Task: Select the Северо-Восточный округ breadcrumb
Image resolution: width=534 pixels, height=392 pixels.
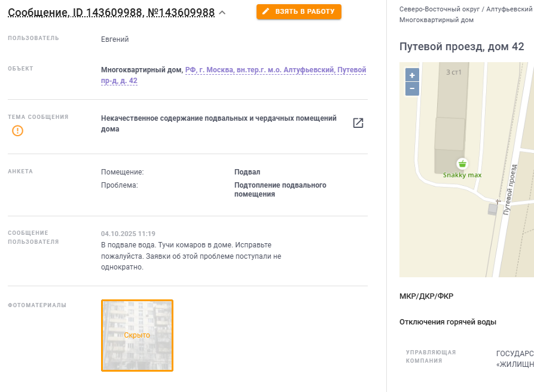Action: [x=440, y=9]
